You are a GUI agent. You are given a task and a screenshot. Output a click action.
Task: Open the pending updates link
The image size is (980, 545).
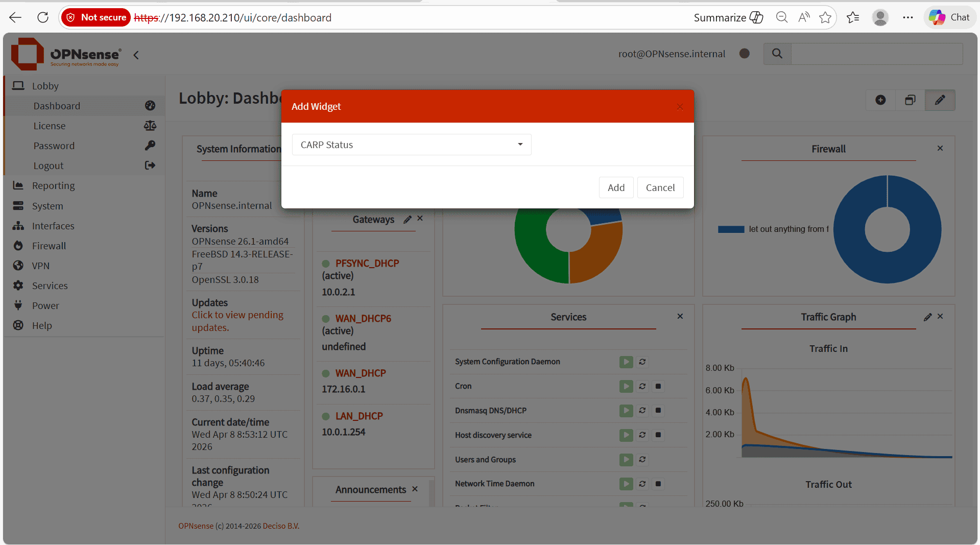click(x=237, y=321)
